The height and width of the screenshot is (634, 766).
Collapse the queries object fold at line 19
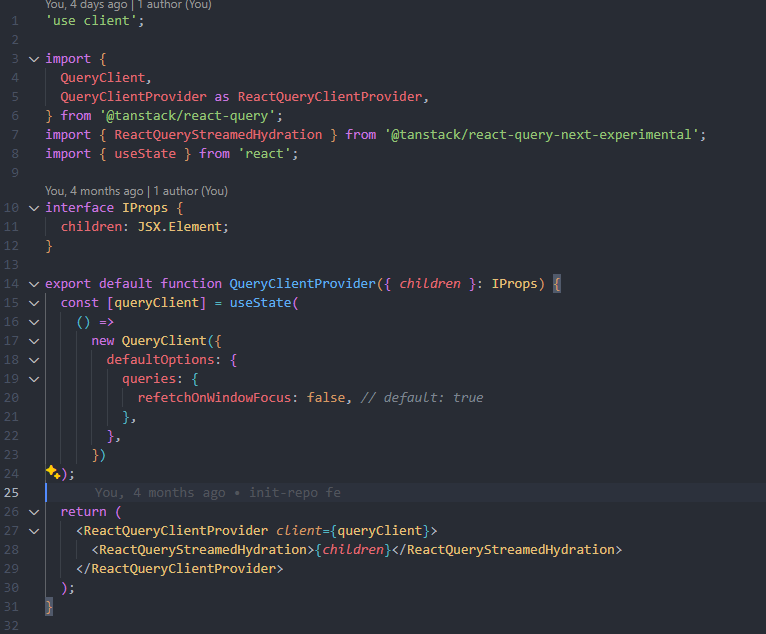34,379
